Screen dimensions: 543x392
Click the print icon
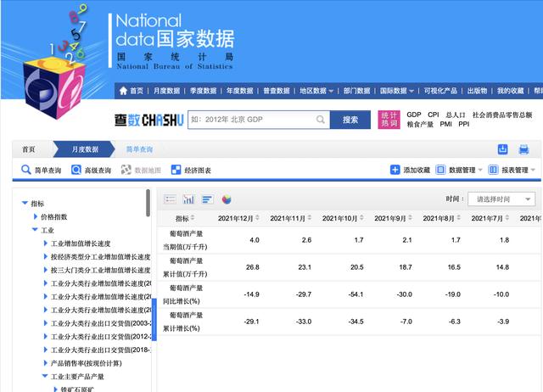(523, 149)
